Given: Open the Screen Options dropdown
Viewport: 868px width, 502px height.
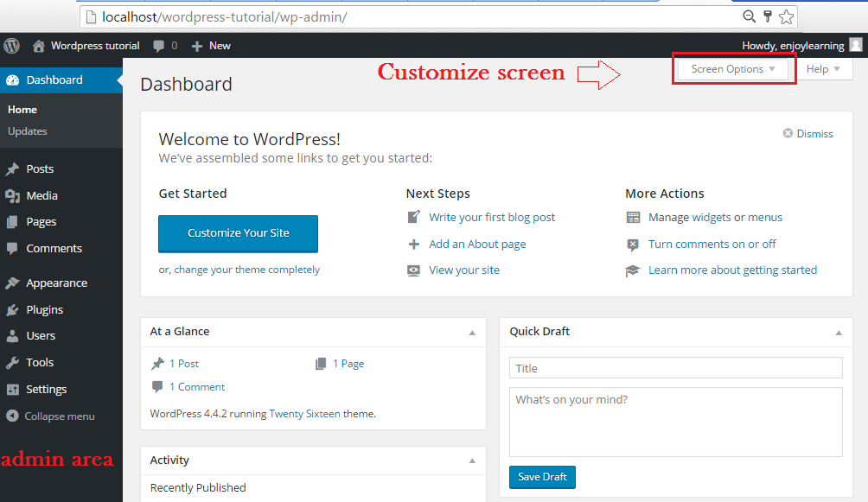Looking at the screenshot, I should [733, 69].
